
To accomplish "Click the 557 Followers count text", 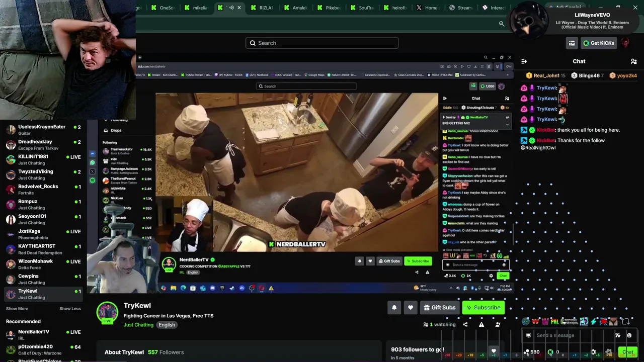I will tap(166, 352).
